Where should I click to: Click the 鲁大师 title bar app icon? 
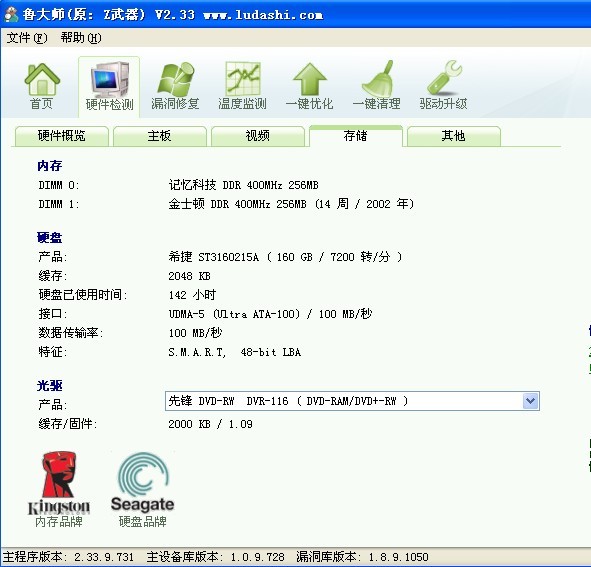pyautogui.click(x=11, y=15)
